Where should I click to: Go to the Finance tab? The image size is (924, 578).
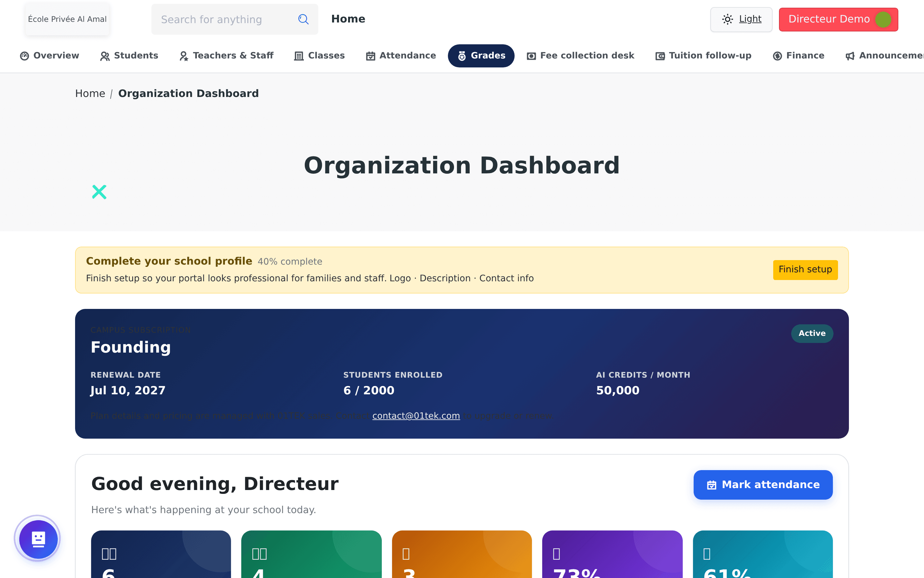pyautogui.click(x=798, y=56)
